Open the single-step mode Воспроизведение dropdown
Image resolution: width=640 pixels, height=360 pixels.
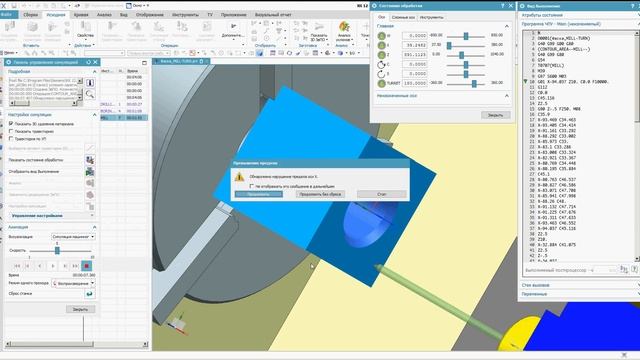[x=73, y=283]
